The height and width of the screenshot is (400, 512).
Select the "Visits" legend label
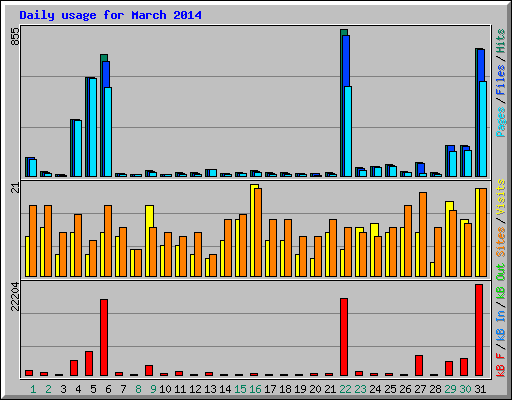click(x=500, y=197)
